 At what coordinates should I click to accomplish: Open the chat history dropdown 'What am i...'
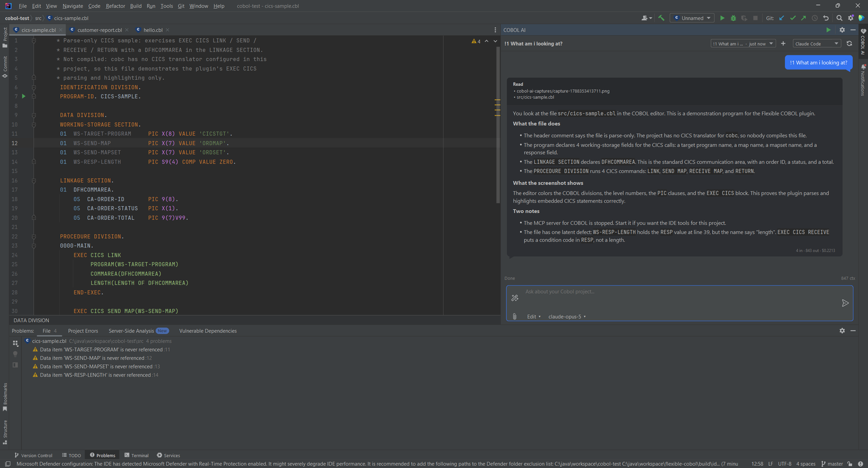(x=743, y=43)
